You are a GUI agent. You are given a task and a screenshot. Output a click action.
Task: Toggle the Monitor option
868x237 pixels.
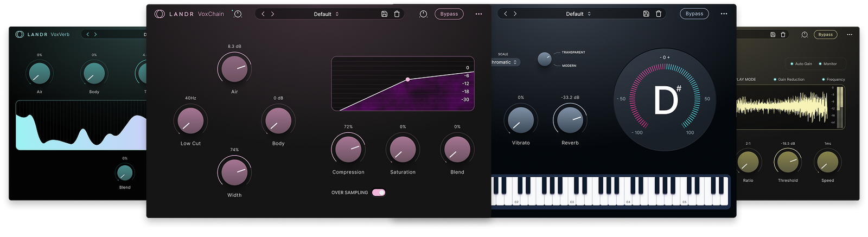[x=828, y=64]
